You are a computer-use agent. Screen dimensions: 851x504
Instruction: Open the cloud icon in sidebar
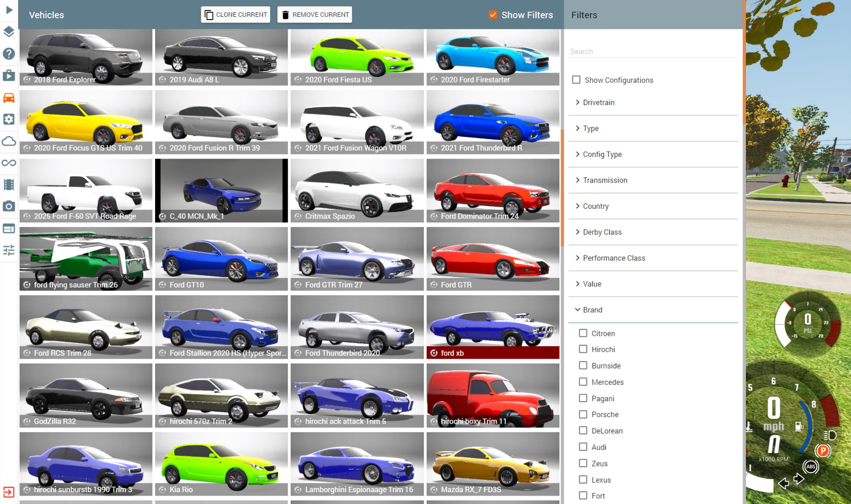click(9, 141)
